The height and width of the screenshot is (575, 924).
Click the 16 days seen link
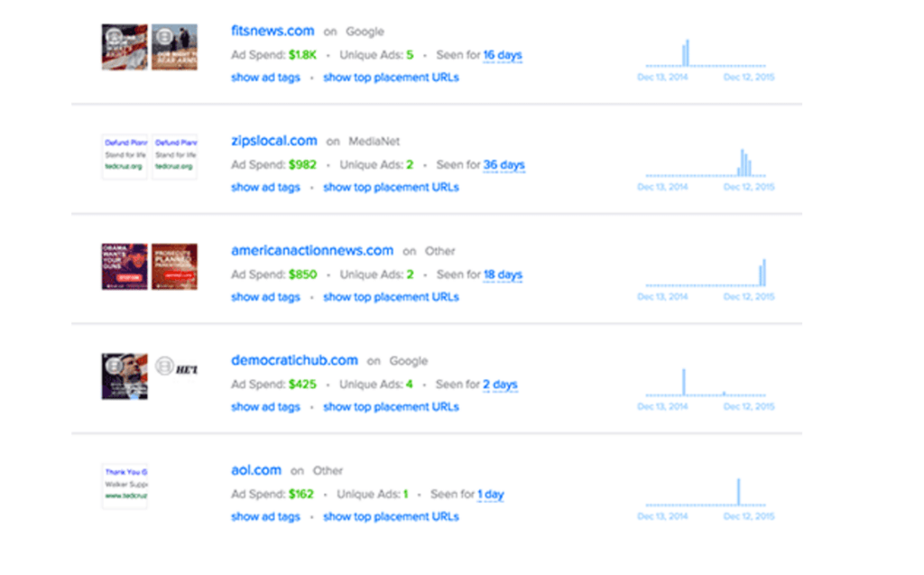[502, 55]
